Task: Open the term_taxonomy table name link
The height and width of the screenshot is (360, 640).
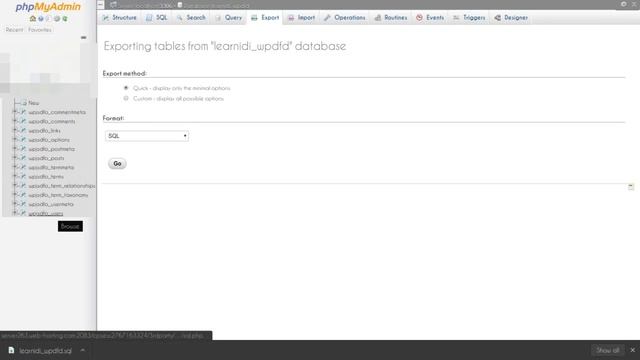Action: (58, 195)
